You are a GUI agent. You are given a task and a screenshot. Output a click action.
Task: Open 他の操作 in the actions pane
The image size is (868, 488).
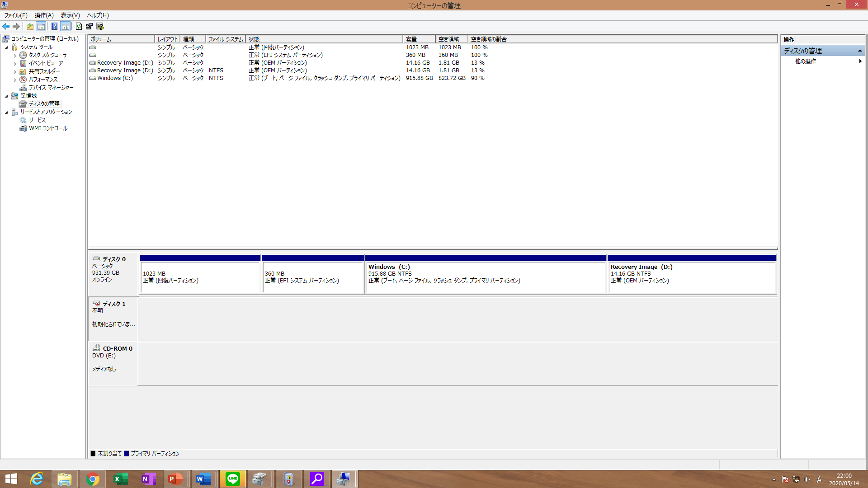tap(805, 61)
